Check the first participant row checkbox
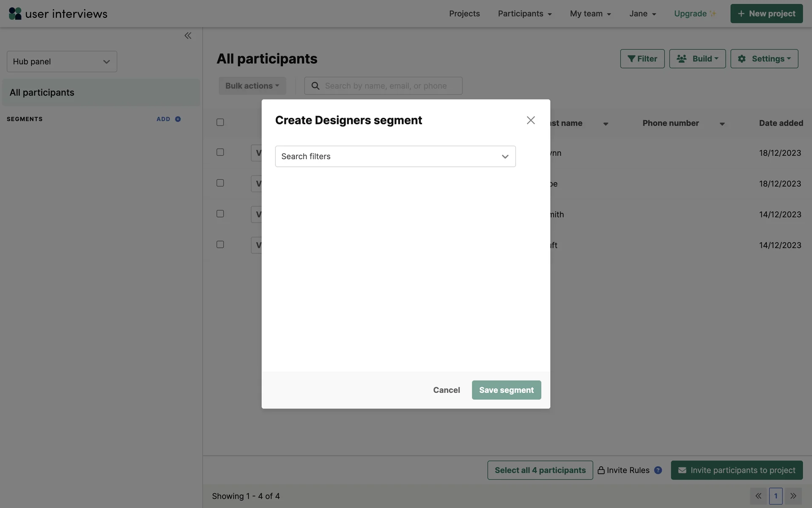812x508 pixels. pyautogui.click(x=220, y=152)
